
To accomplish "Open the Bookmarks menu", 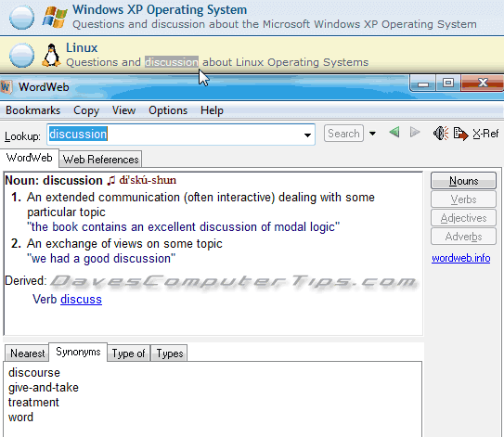I will click(32, 110).
